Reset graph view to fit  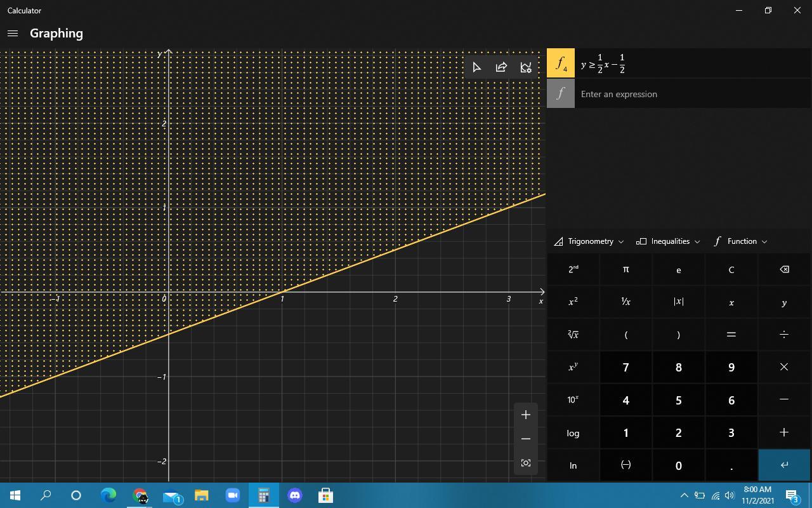click(x=526, y=463)
